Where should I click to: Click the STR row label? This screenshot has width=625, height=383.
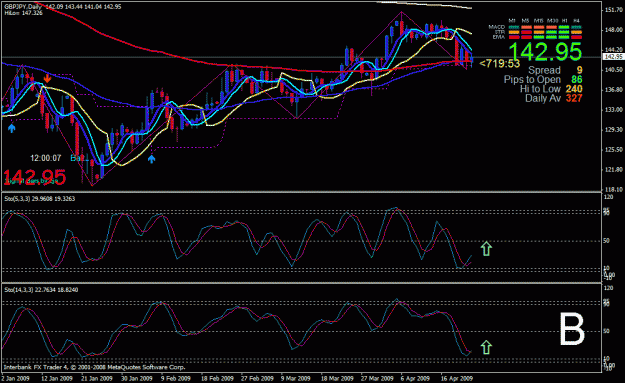[x=500, y=32]
